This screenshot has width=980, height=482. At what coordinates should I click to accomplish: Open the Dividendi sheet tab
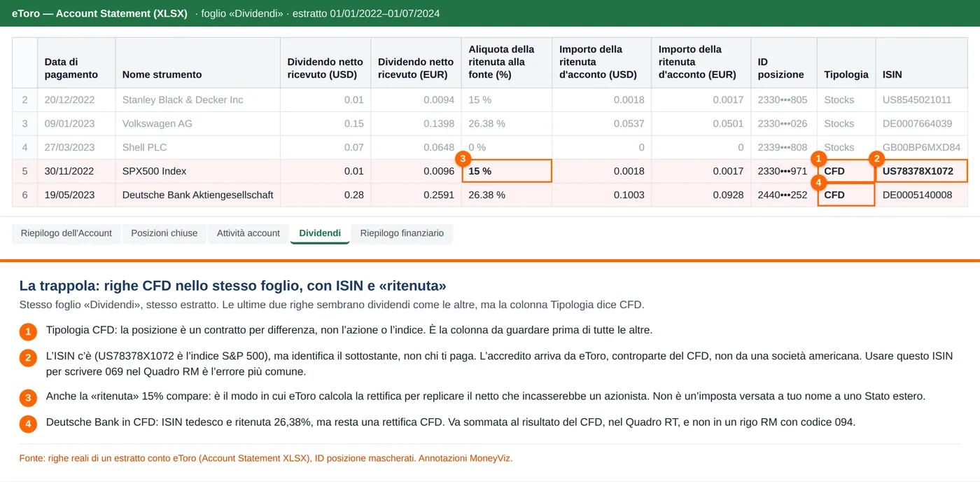(320, 233)
